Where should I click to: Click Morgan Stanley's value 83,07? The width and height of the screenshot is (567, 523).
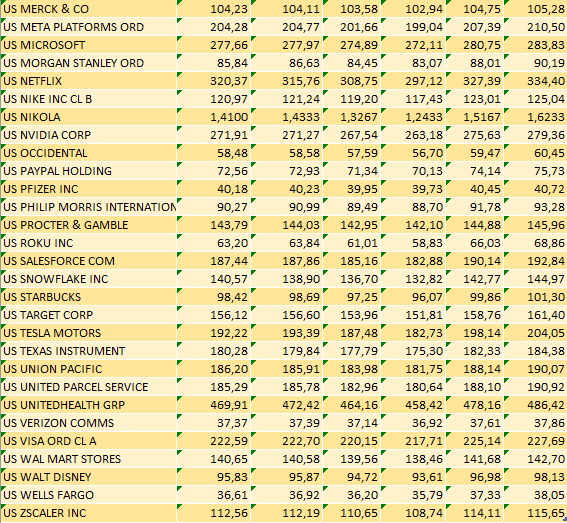pos(427,63)
